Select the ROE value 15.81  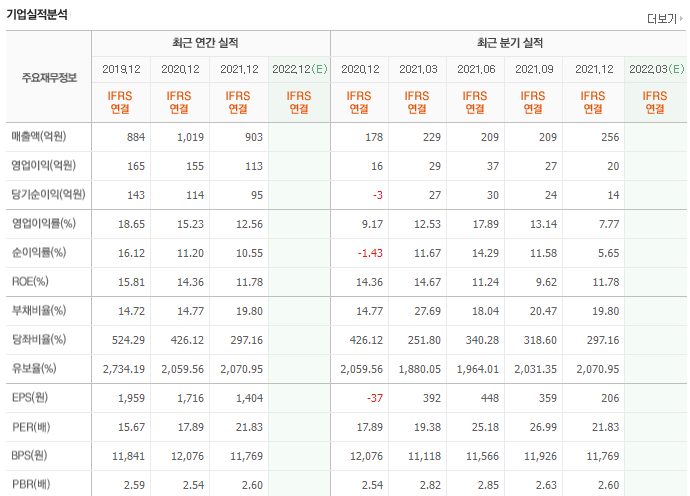pos(132,283)
